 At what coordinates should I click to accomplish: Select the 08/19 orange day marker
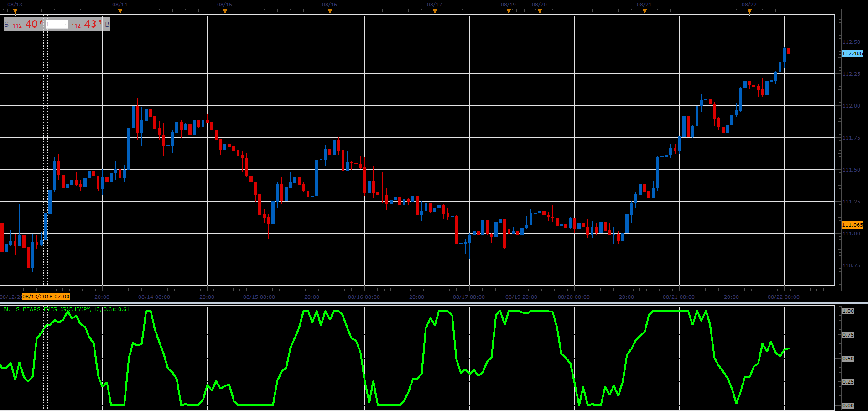point(509,12)
